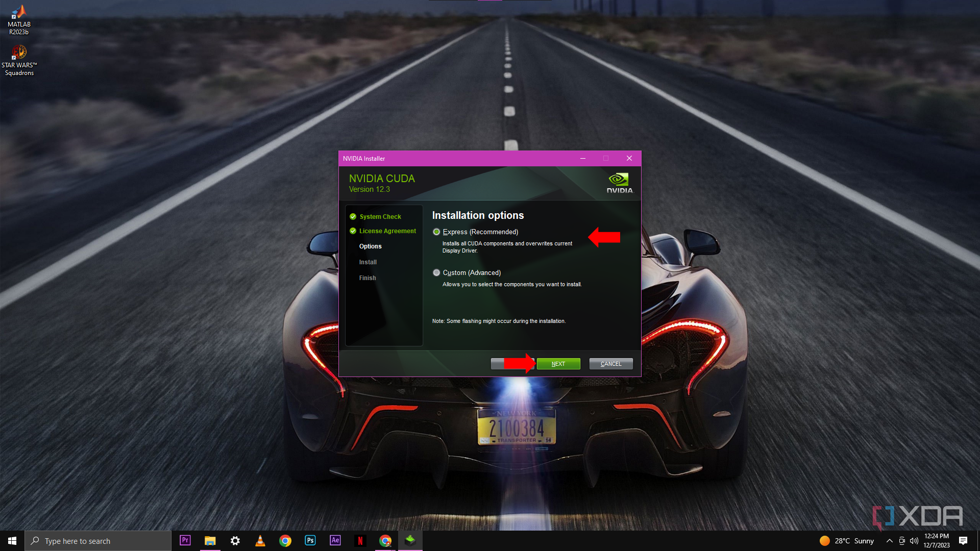Open Adobe Premiere Pro from taskbar
980x551 pixels.
click(x=185, y=541)
